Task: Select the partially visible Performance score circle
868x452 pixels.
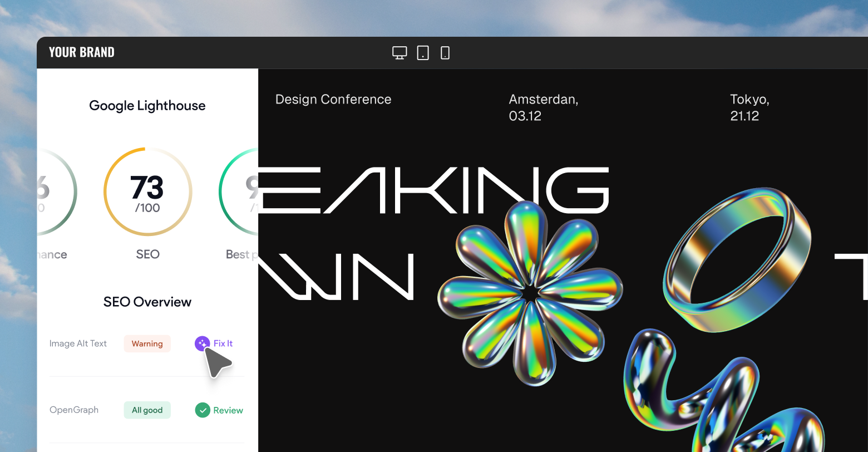Action: pos(56,192)
